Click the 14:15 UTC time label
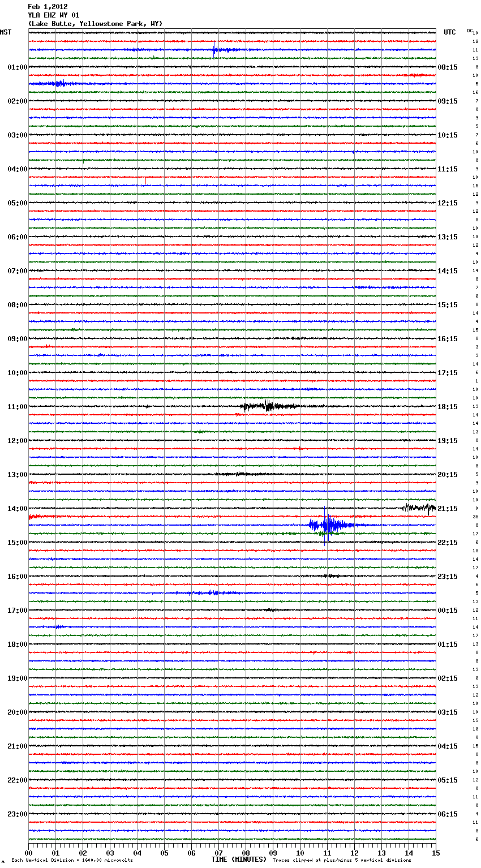The image size is (481, 868). point(448,271)
